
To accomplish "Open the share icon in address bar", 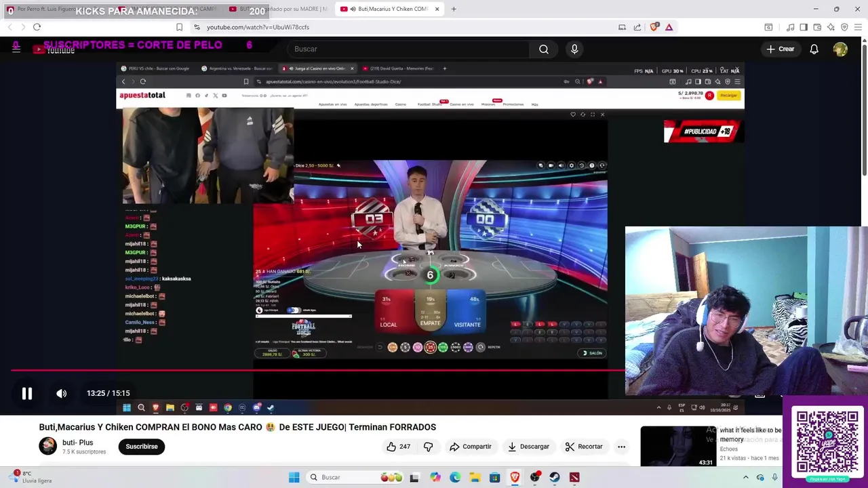I will (637, 27).
